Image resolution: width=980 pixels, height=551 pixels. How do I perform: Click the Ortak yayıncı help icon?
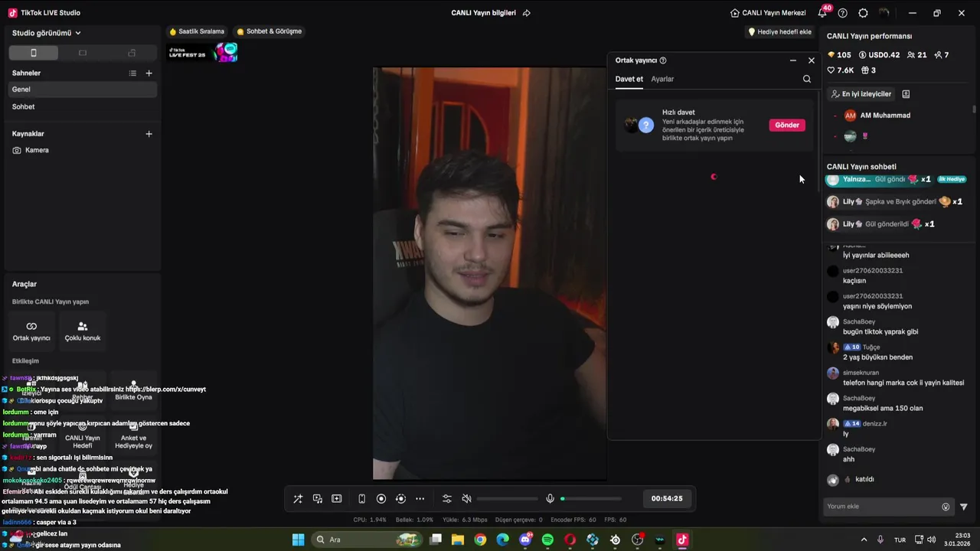(663, 60)
